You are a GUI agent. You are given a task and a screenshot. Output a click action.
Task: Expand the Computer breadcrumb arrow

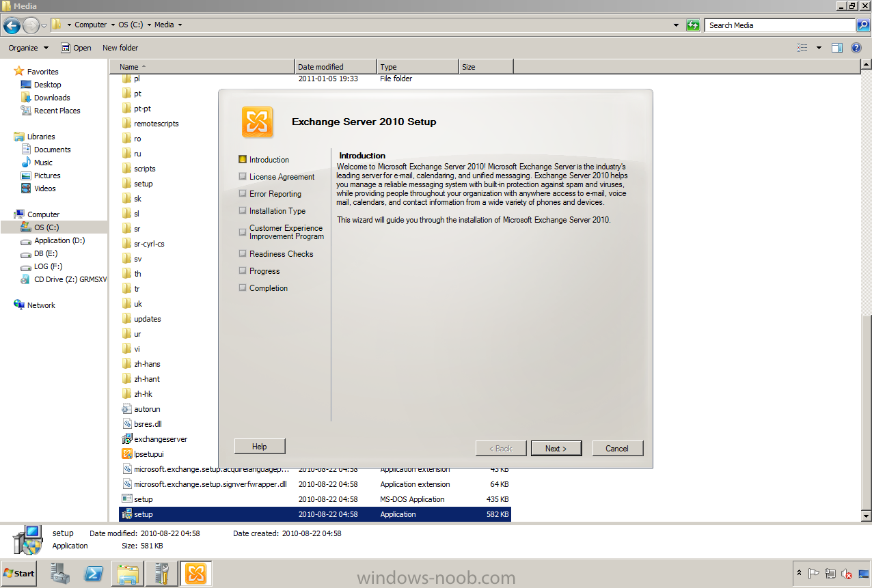point(112,25)
